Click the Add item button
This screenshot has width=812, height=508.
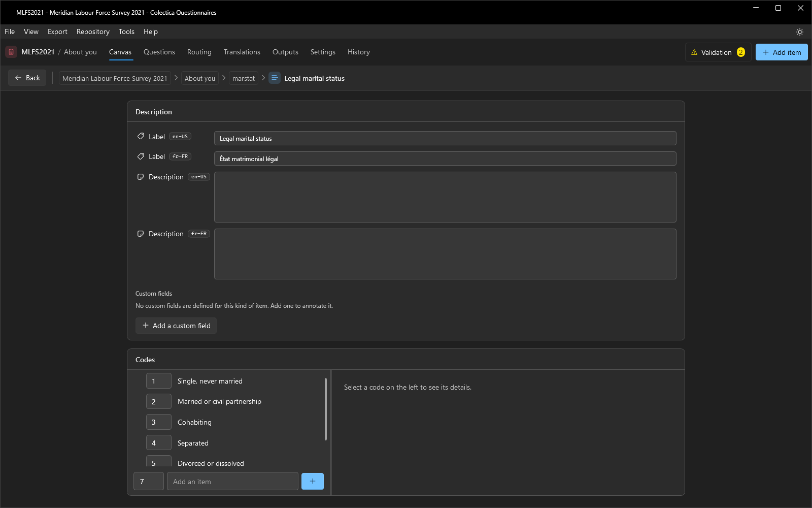click(782, 52)
